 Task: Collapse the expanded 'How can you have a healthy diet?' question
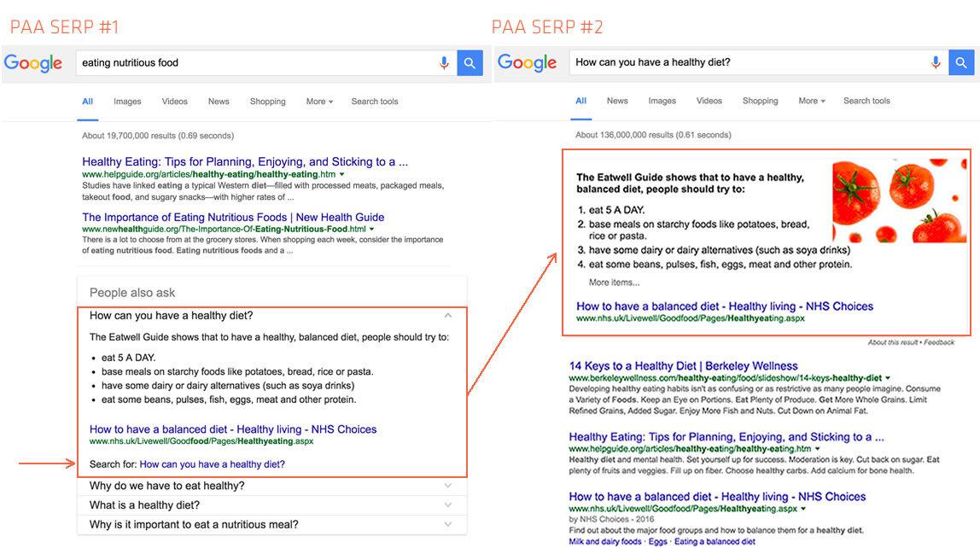tap(447, 315)
